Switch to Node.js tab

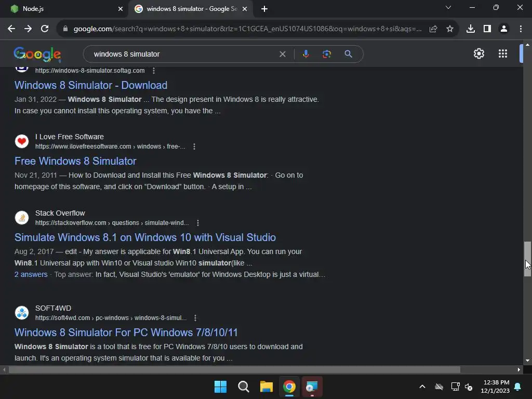click(64, 9)
